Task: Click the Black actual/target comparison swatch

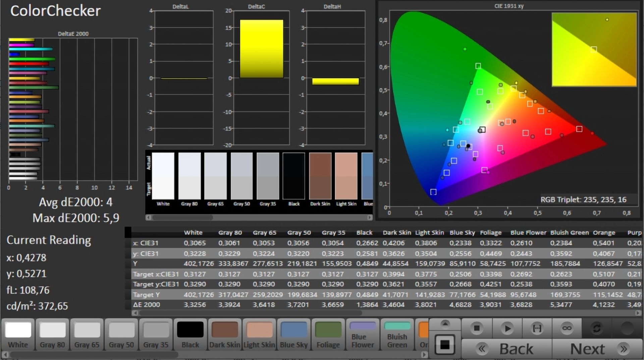Action: [294, 176]
